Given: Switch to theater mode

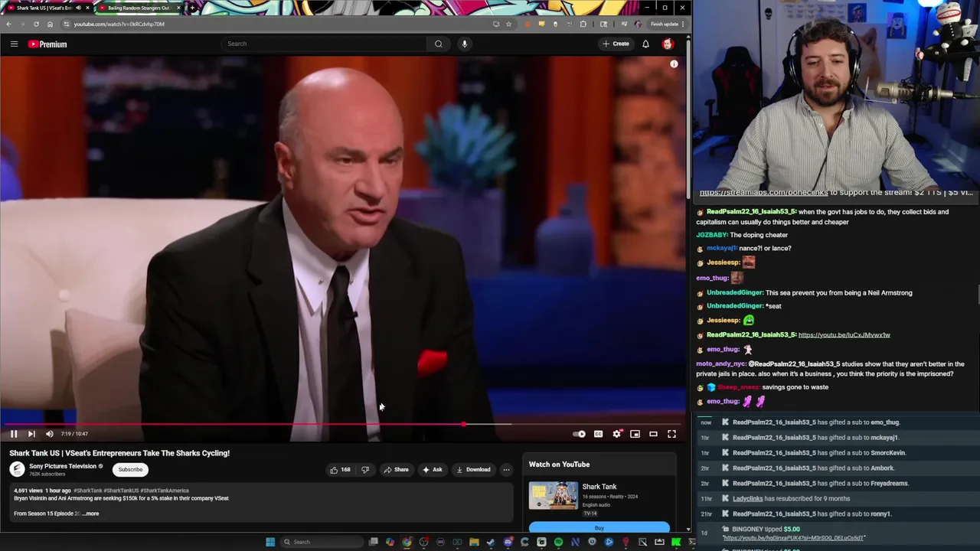Looking at the screenshot, I should pyautogui.click(x=653, y=434).
